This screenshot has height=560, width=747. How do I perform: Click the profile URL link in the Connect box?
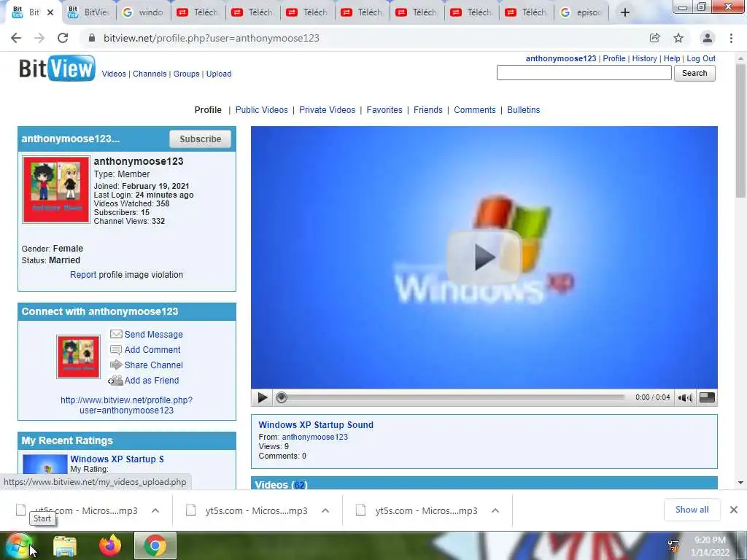[x=127, y=405]
